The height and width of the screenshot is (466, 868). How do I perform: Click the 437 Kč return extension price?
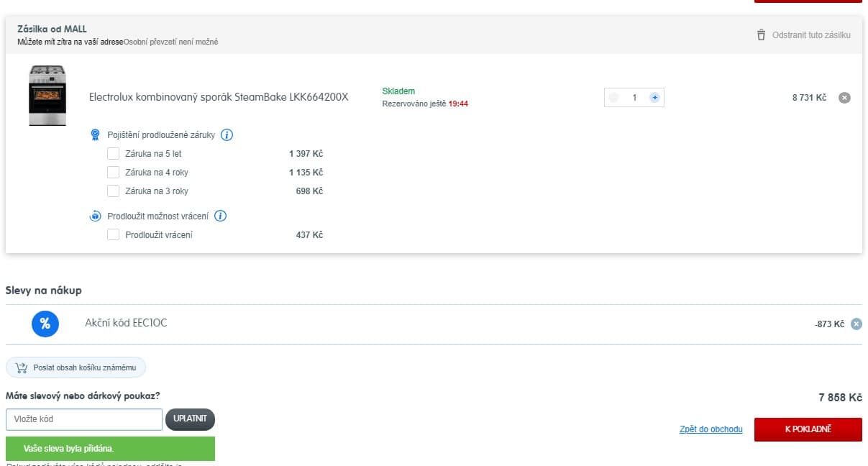(309, 234)
